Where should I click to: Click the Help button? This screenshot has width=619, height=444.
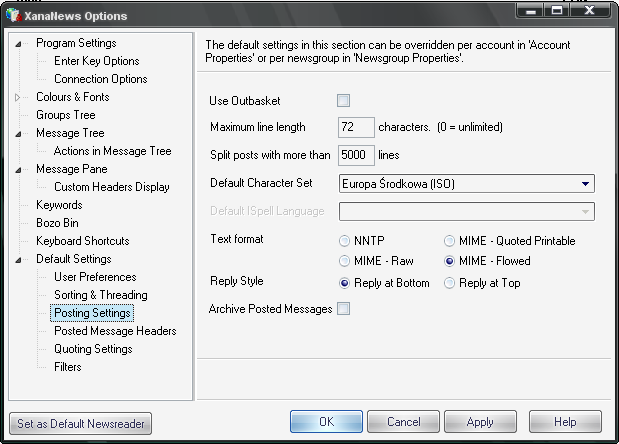[x=565, y=422]
